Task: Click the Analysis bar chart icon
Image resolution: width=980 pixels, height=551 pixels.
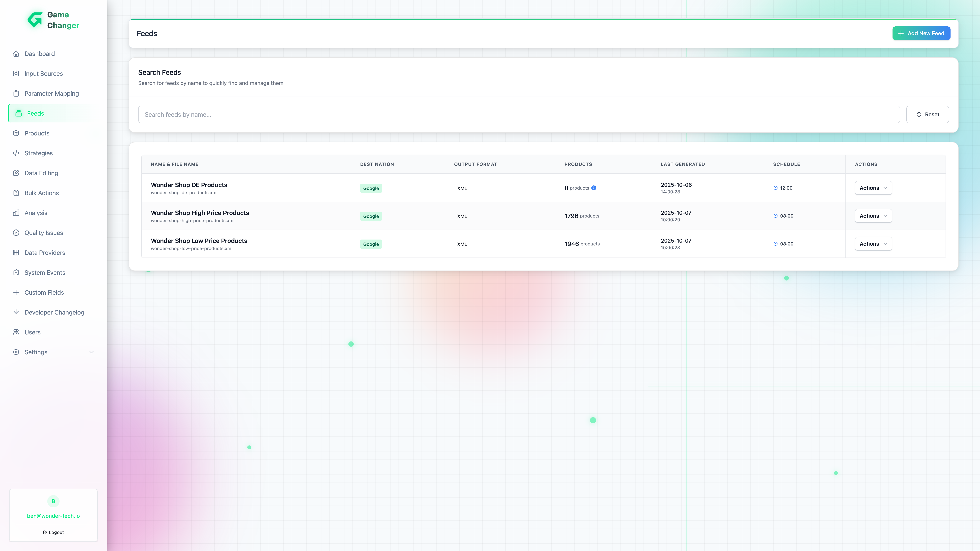Action: (x=16, y=213)
